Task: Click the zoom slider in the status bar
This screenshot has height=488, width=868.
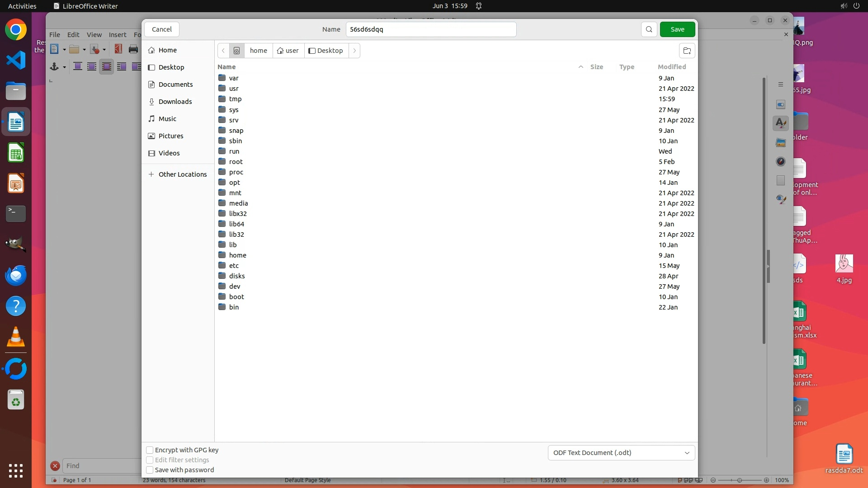Action: click(740, 480)
